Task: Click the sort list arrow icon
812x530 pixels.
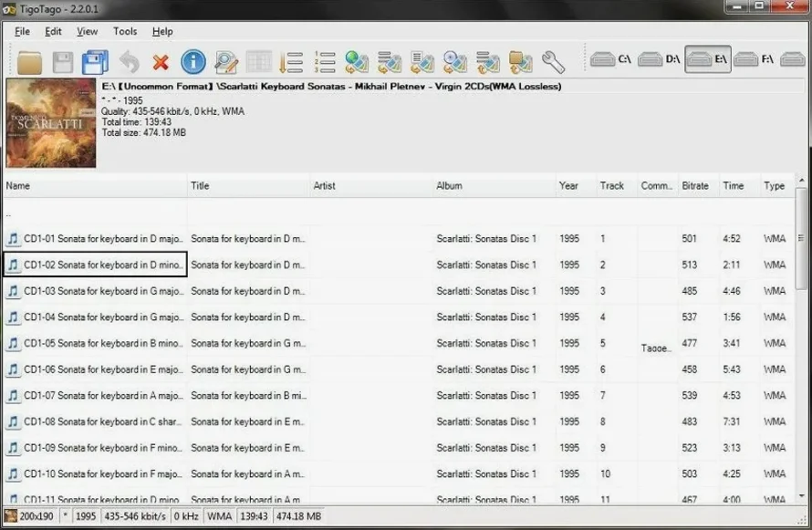Action: click(291, 63)
